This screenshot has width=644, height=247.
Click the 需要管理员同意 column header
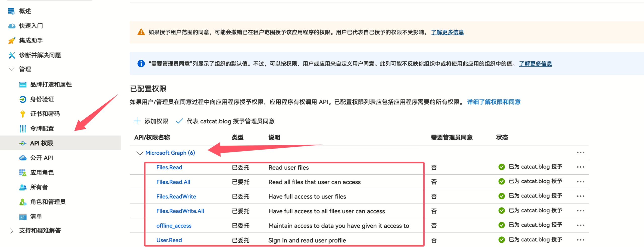tap(452, 137)
